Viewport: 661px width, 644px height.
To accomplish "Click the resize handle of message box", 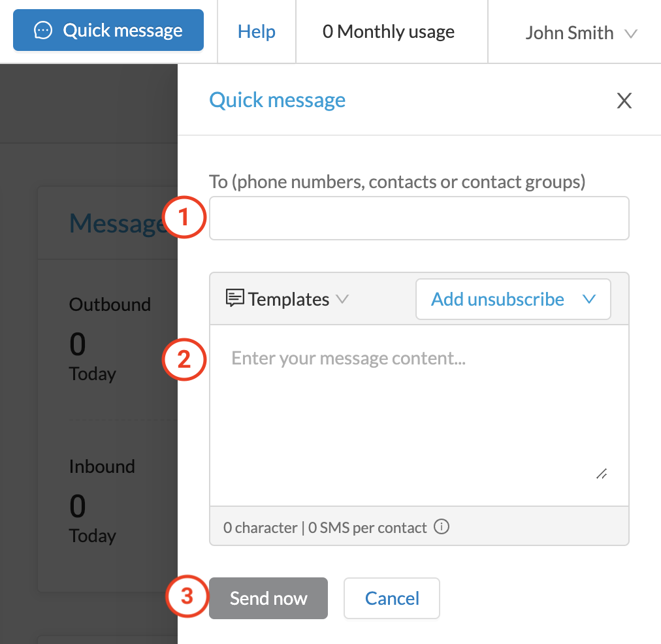I will [x=602, y=474].
